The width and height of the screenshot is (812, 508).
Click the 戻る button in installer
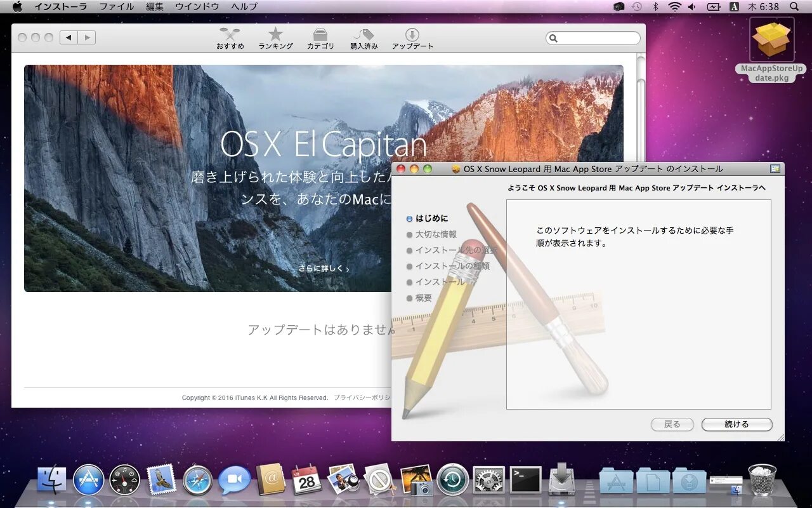point(672,424)
